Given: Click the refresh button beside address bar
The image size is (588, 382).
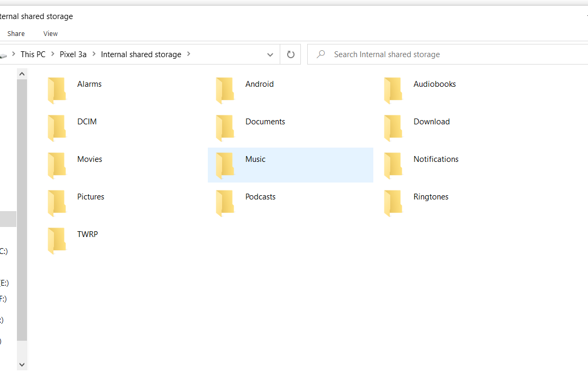Looking at the screenshot, I should [290, 54].
